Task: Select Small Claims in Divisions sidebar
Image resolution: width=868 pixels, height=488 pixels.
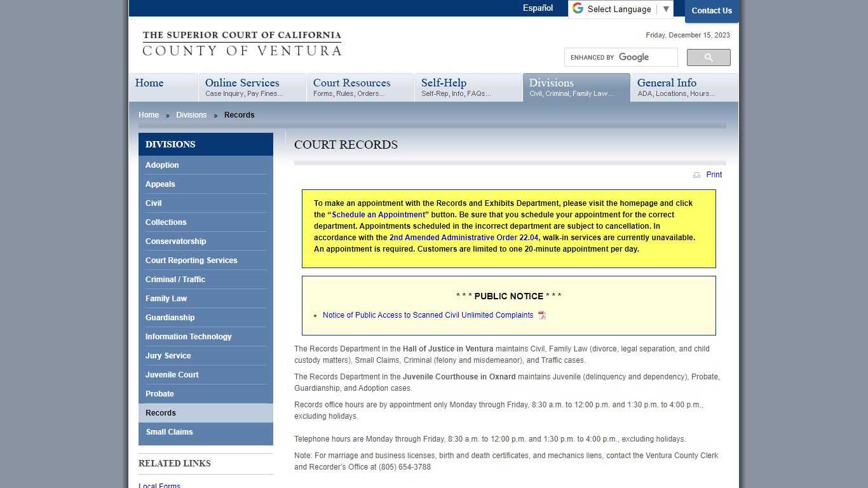Action: (x=206, y=432)
